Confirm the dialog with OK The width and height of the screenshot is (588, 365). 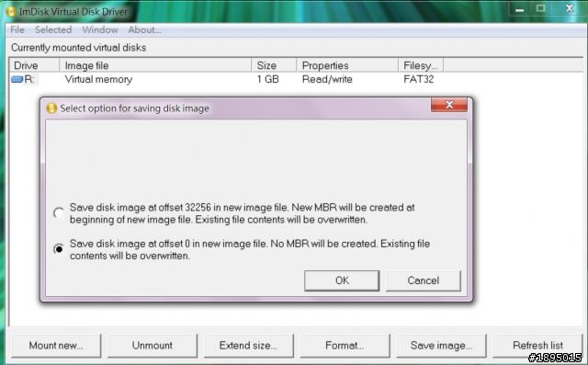[342, 280]
